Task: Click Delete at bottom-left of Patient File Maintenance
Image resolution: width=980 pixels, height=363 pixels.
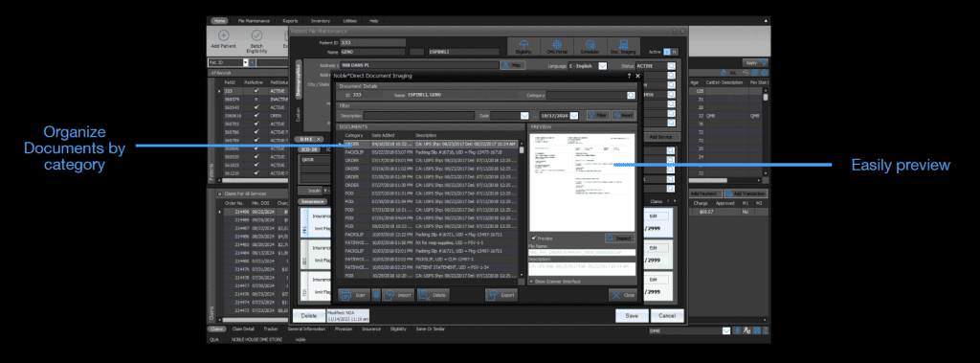Action: click(309, 316)
